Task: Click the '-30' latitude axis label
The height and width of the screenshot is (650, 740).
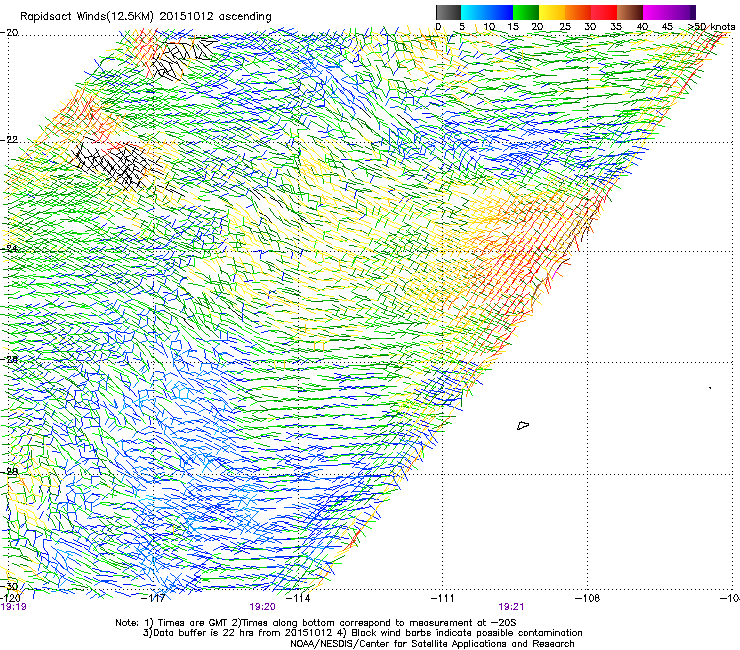Action: coord(9,586)
